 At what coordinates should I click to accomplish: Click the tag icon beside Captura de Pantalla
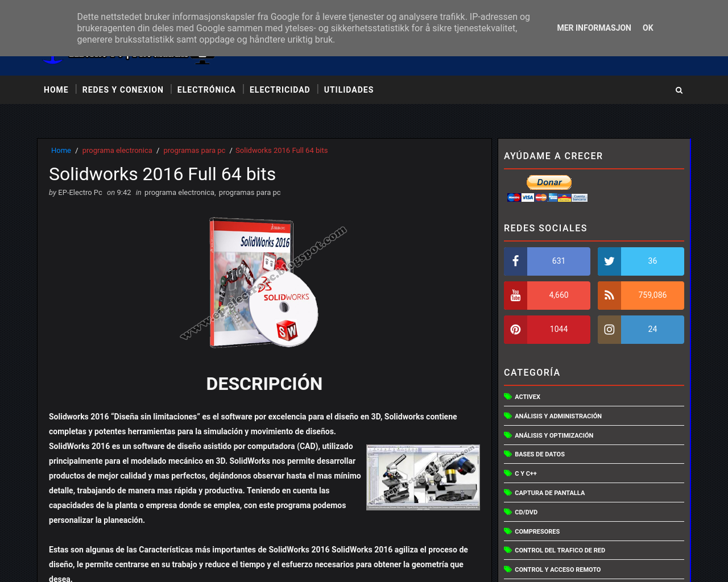[508, 493]
